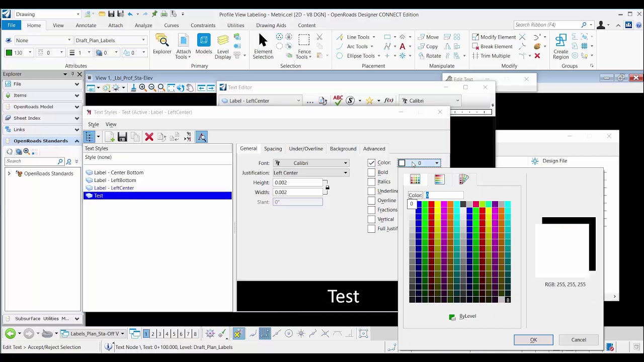Open the Explorer tool in ribbon
The image size is (644, 362).
point(162,44)
